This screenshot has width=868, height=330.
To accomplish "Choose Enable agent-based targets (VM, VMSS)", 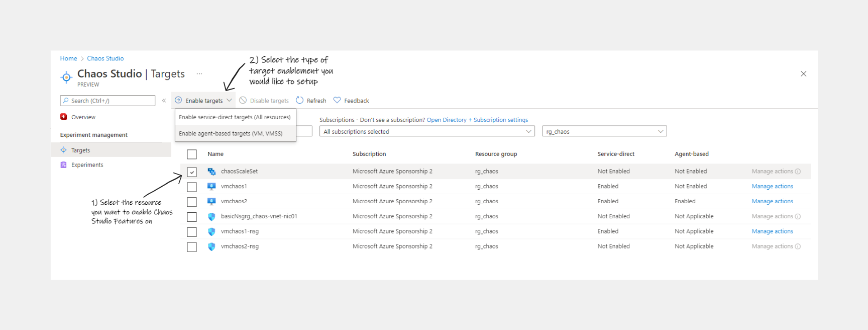I will point(231,133).
